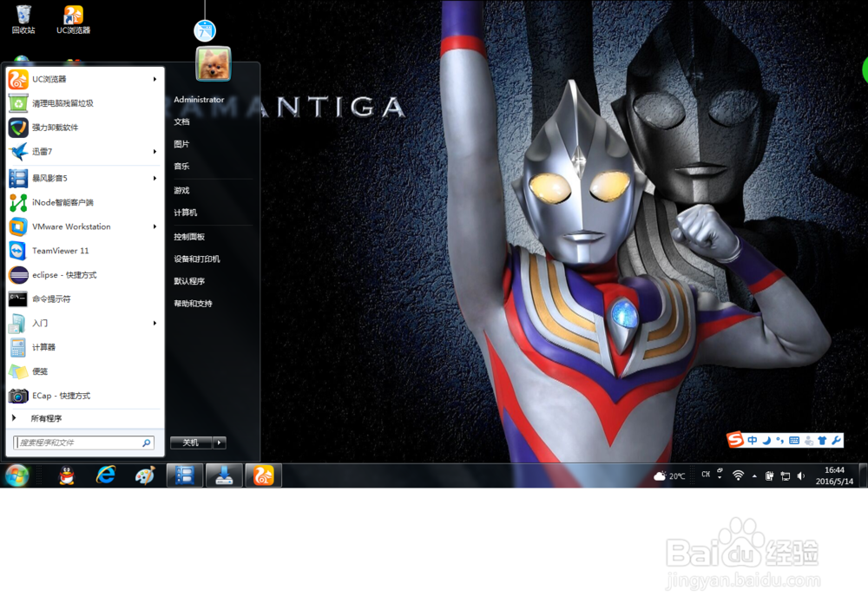Click the power/battery tray icon
The image size is (868, 610).
[x=769, y=476]
